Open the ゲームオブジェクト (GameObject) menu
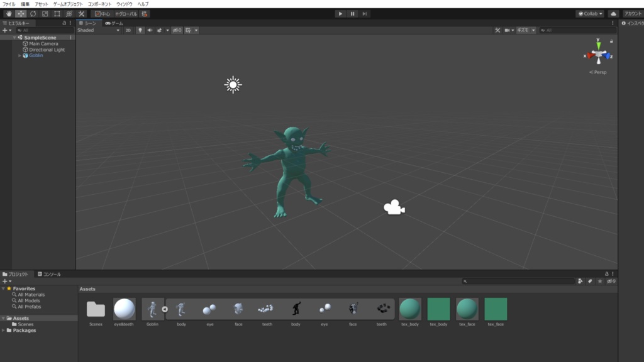 tap(68, 4)
